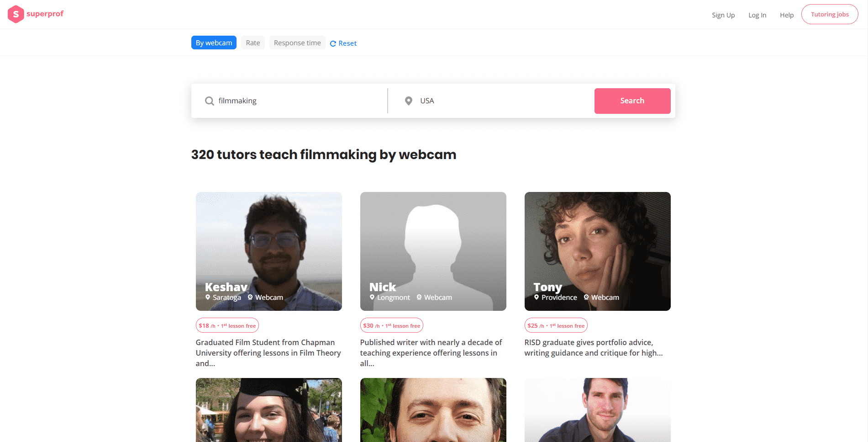The height and width of the screenshot is (442, 868).
Task: Open the graduate cap tutor photo
Action: coord(269,410)
